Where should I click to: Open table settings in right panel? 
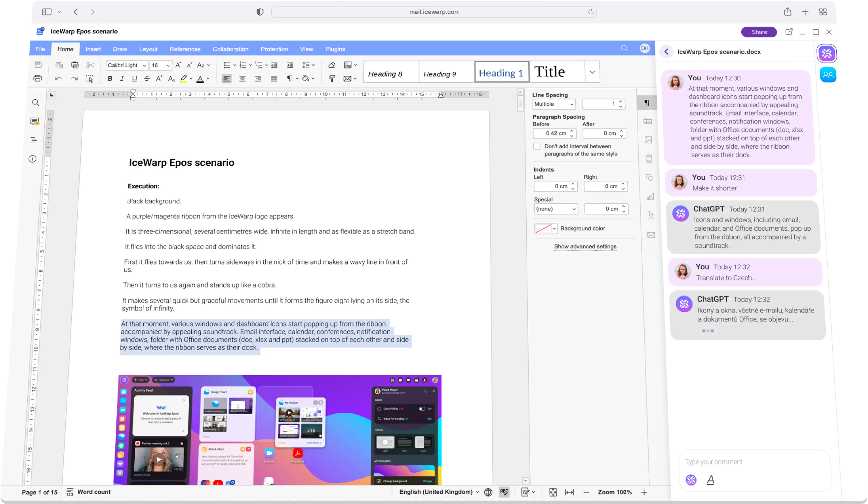click(x=647, y=121)
